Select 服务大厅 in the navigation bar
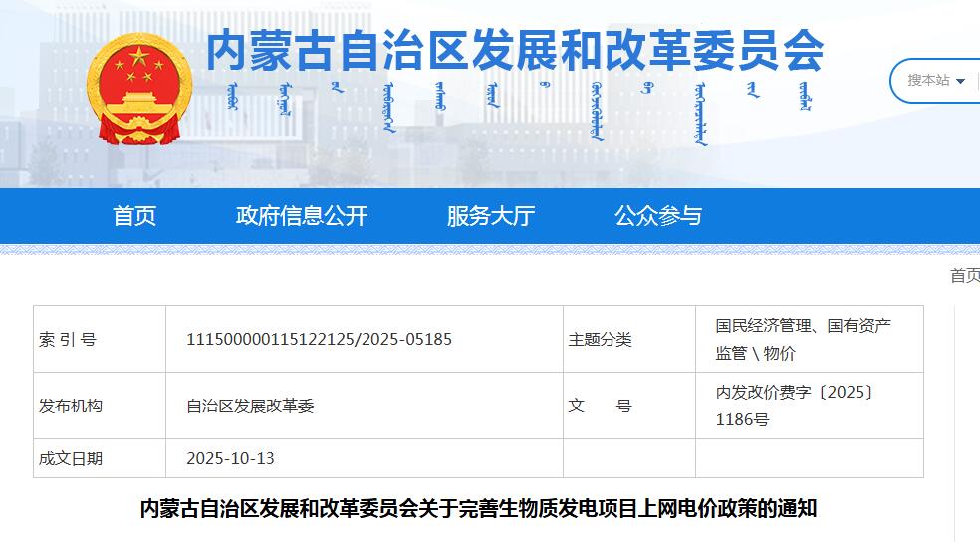The height and width of the screenshot is (542, 980). pyautogui.click(x=491, y=216)
